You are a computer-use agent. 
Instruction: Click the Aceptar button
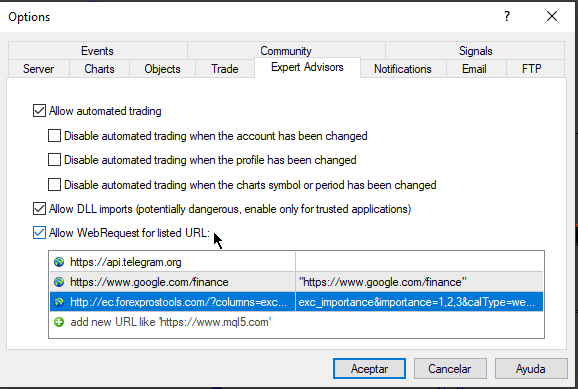pyautogui.click(x=369, y=368)
